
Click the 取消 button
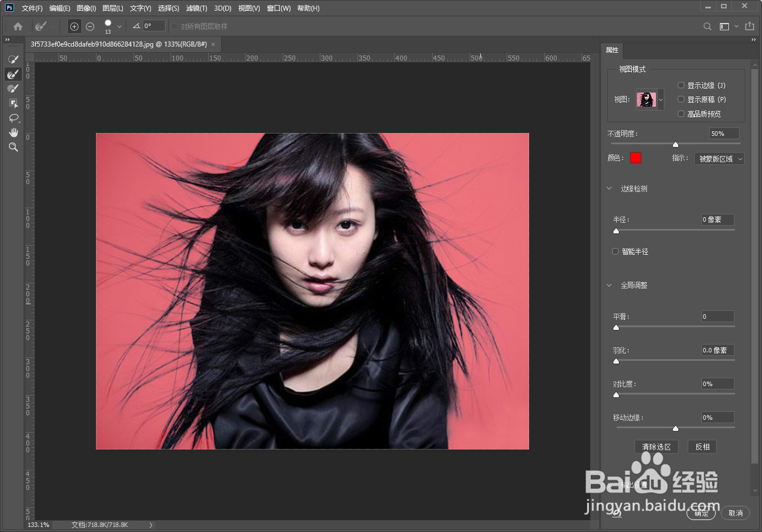736,513
